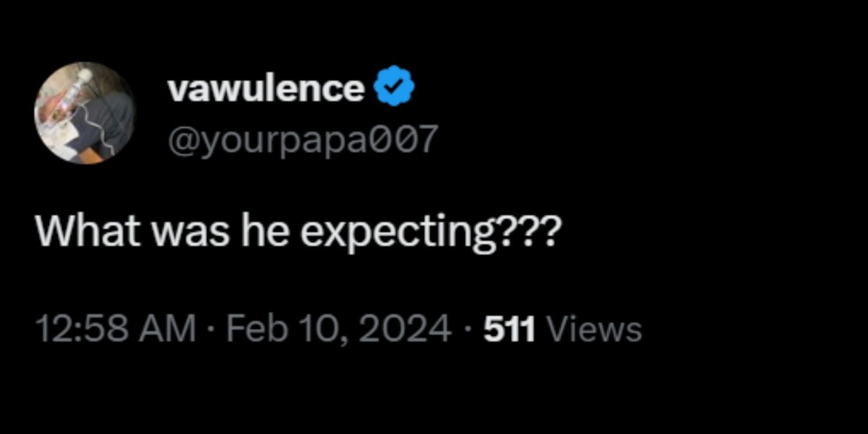
Task: Click the word "was" in the tweet
Action: (190, 231)
